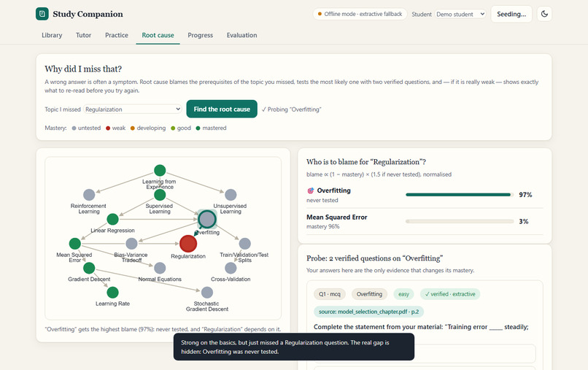Select the Linear Regression graph node

112,219
